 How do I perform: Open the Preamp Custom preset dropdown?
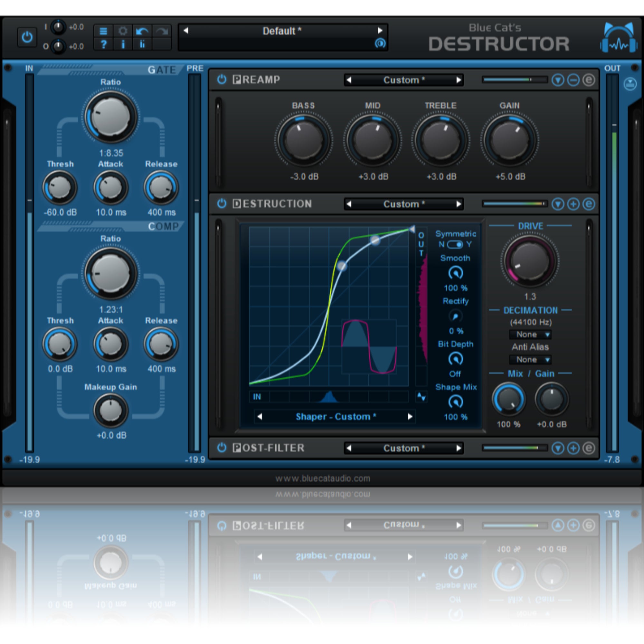pyautogui.click(x=404, y=80)
